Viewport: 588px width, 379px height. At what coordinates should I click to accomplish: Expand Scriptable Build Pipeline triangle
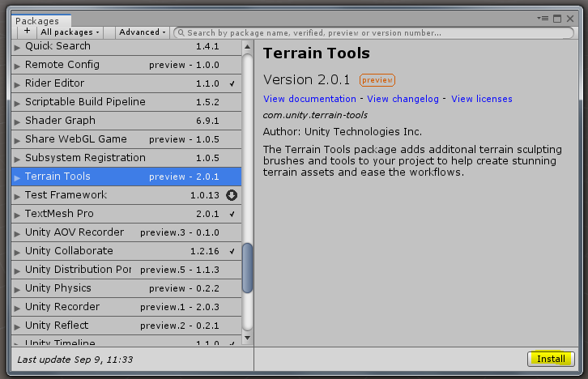[17, 103]
